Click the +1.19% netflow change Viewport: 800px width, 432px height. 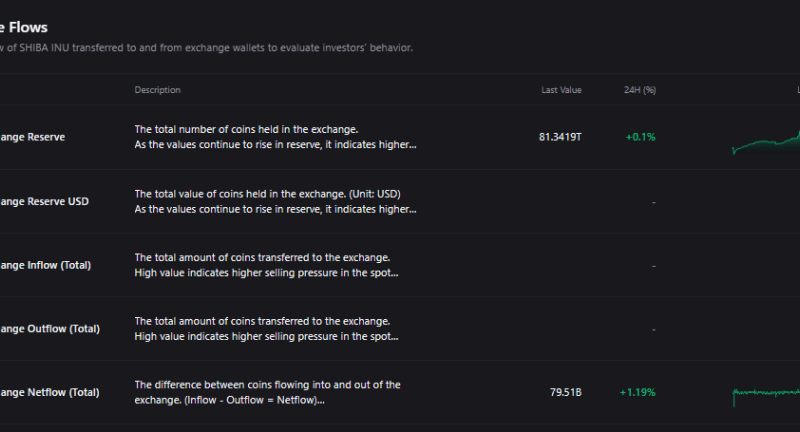[x=637, y=392]
